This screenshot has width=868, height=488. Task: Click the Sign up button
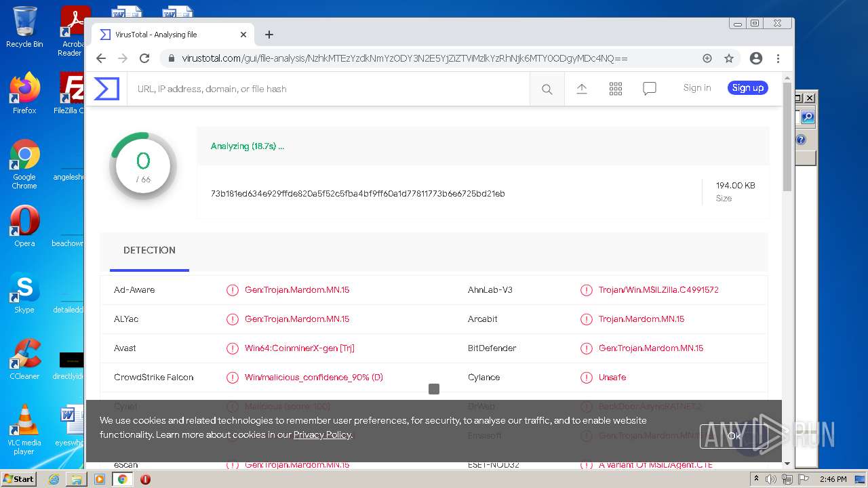[748, 87]
